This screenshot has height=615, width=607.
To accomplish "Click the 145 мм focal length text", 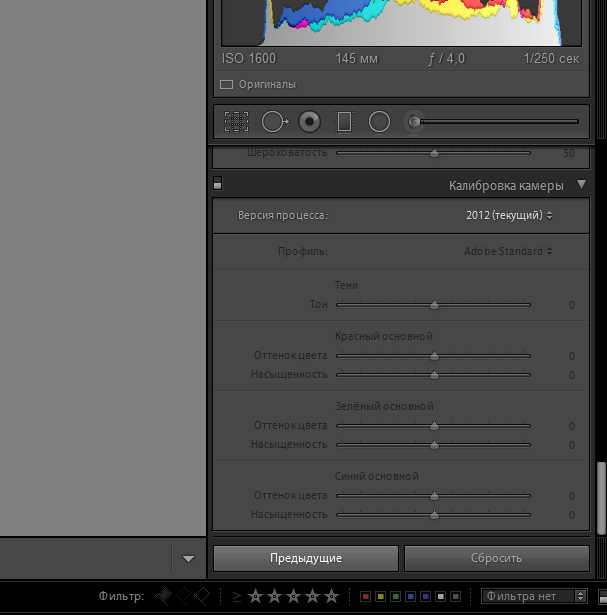I will (x=356, y=59).
